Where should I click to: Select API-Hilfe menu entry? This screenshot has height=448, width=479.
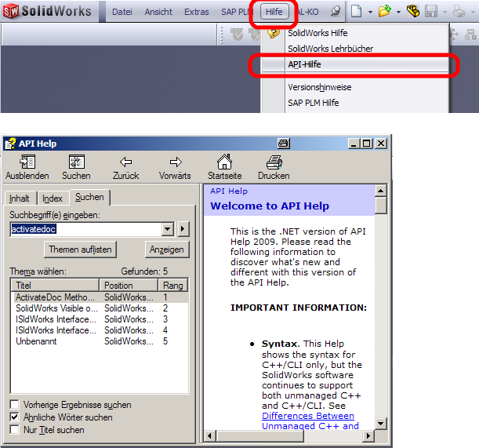355,64
